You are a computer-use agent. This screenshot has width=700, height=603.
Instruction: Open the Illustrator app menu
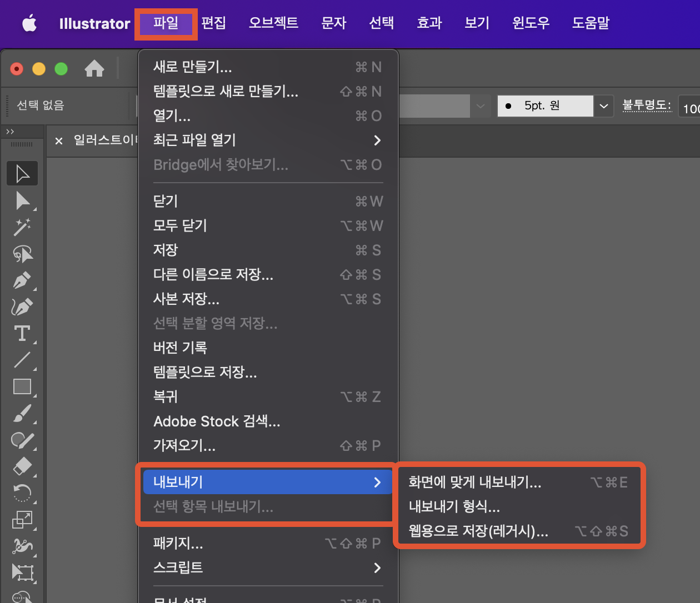94,23
